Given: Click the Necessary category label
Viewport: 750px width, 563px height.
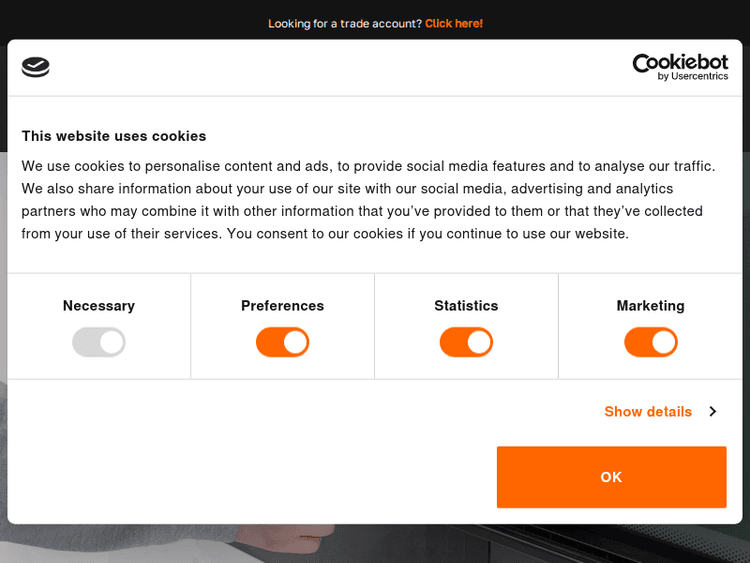Looking at the screenshot, I should pos(99,306).
